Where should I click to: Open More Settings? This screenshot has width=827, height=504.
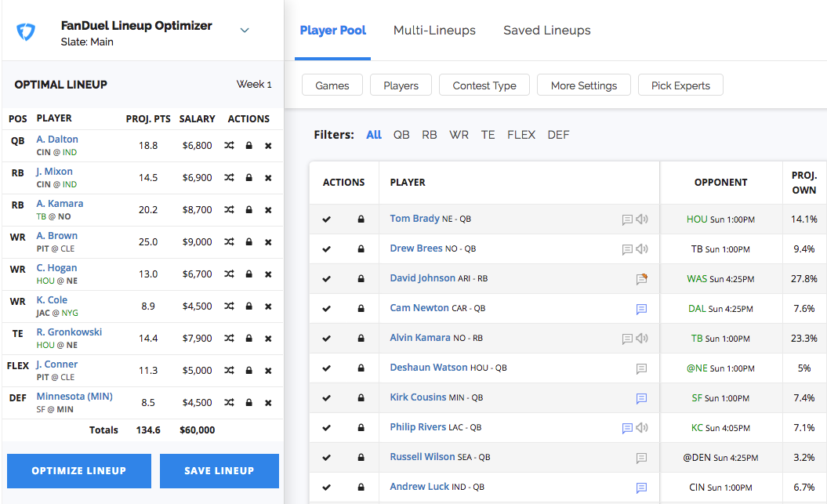pos(584,85)
